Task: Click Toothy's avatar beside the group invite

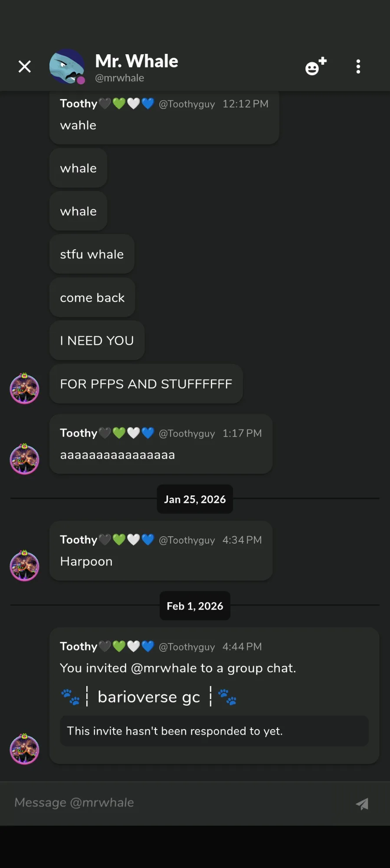Action: click(25, 749)
